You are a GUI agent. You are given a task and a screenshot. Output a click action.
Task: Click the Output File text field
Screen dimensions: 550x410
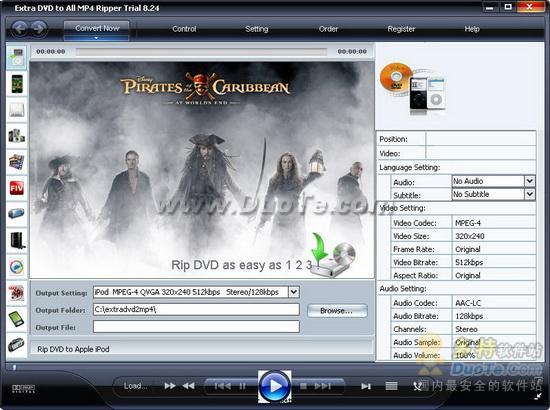(x=196, y=327)
